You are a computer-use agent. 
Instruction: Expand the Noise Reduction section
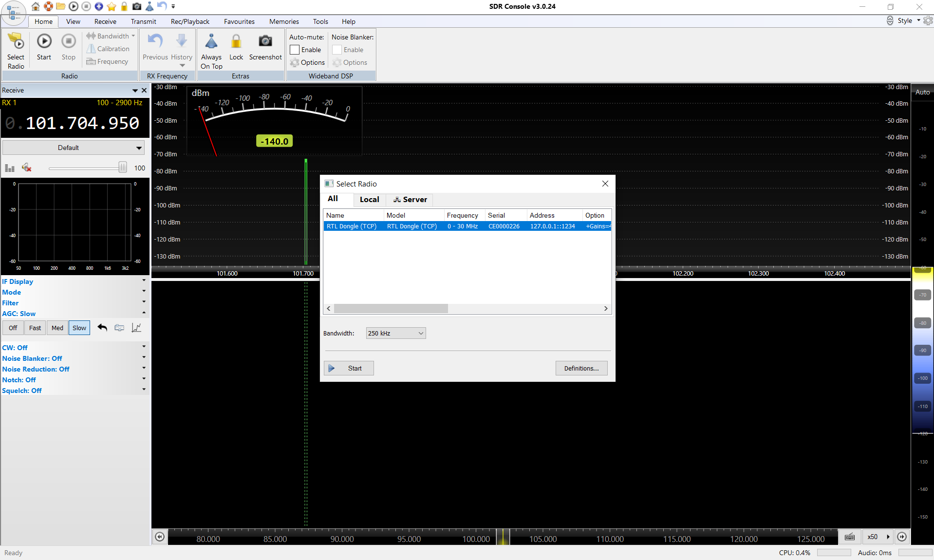point(144,369)
